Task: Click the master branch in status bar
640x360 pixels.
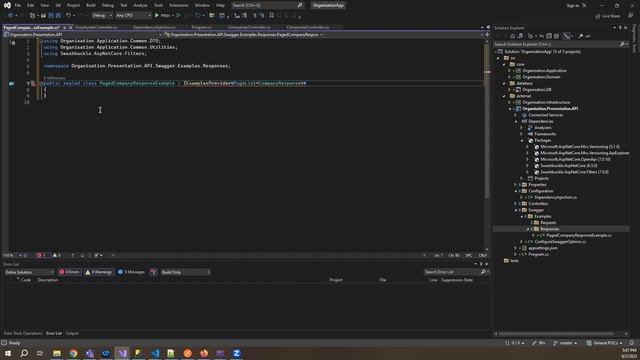Action: point(565,343)
